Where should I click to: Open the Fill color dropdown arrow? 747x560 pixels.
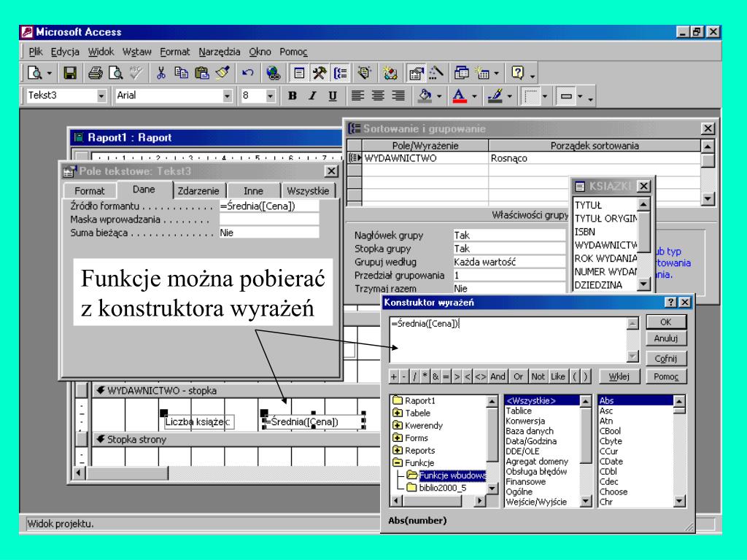439,96
